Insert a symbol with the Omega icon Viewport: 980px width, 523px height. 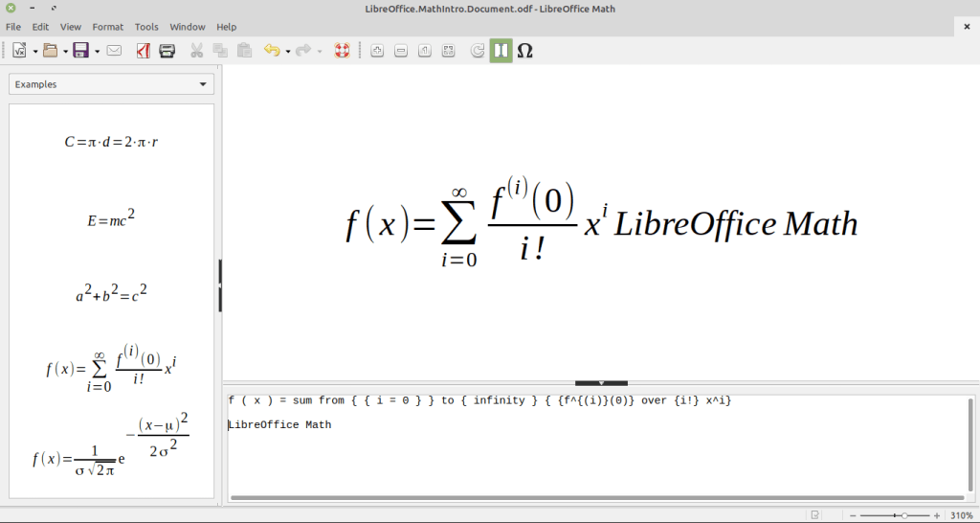pyautogui.click(x=524, y=51)
